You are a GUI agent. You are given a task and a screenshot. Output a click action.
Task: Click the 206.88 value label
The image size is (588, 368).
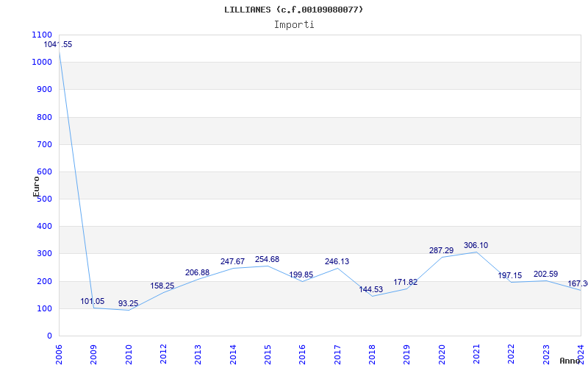pos(197,272)
